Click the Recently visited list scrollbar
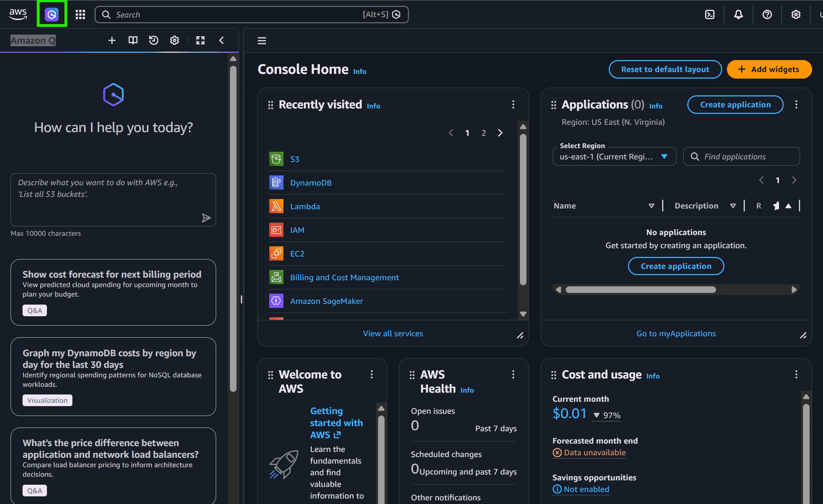Viewport: 823px width, 504px height. (523, 210)
